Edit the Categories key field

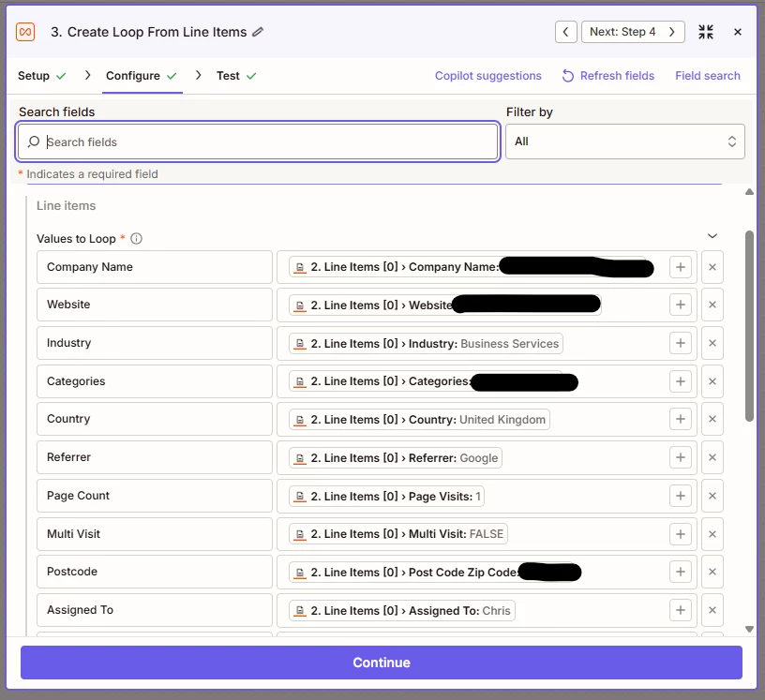pos(154,381)
